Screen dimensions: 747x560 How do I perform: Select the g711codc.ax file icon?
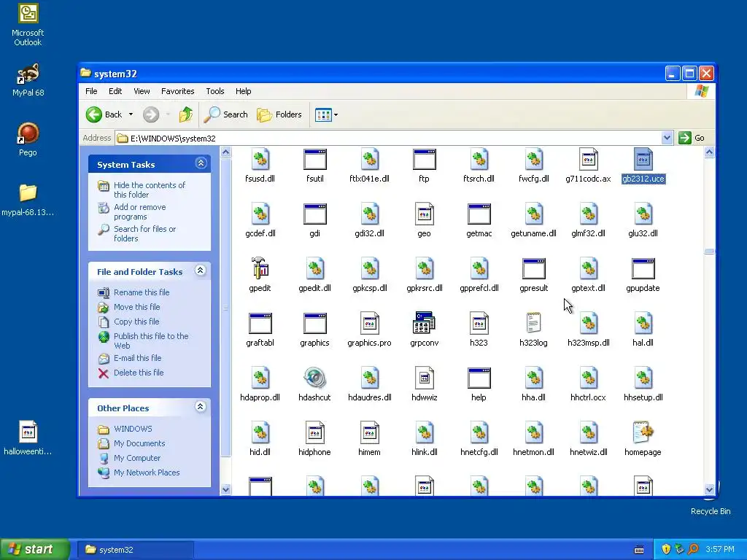(589, 159)
